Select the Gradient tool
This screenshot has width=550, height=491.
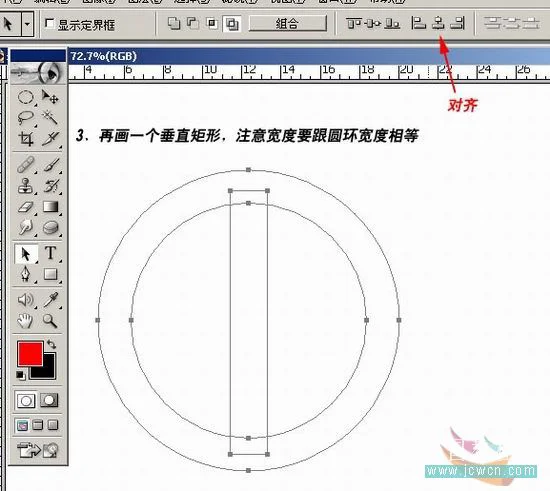51,207
